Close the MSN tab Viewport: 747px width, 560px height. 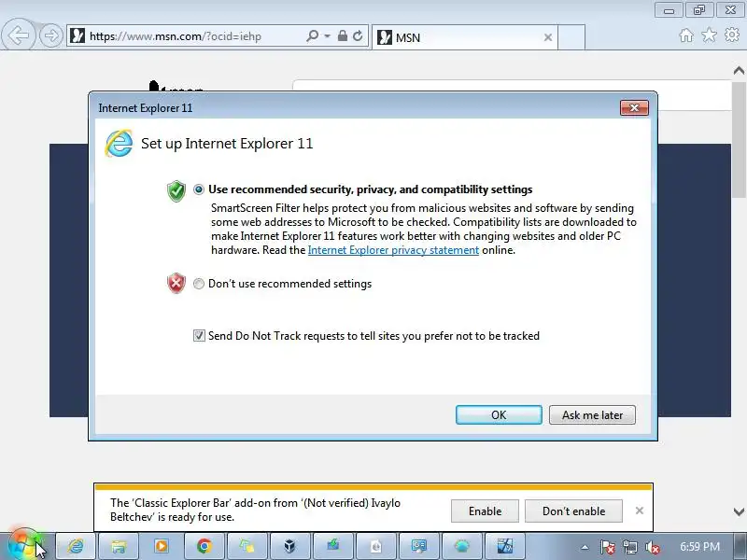coord(548,37)
